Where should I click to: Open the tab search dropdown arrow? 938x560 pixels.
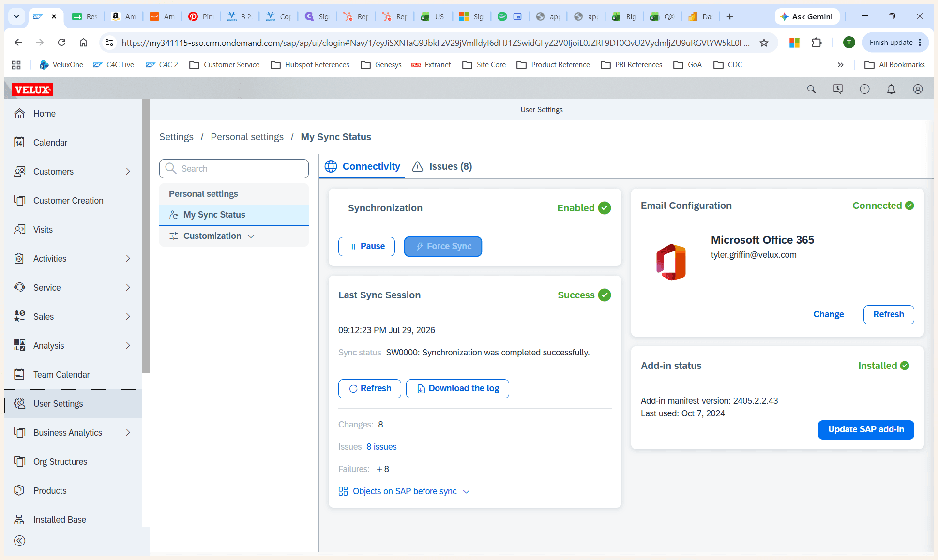coord(16,16)
